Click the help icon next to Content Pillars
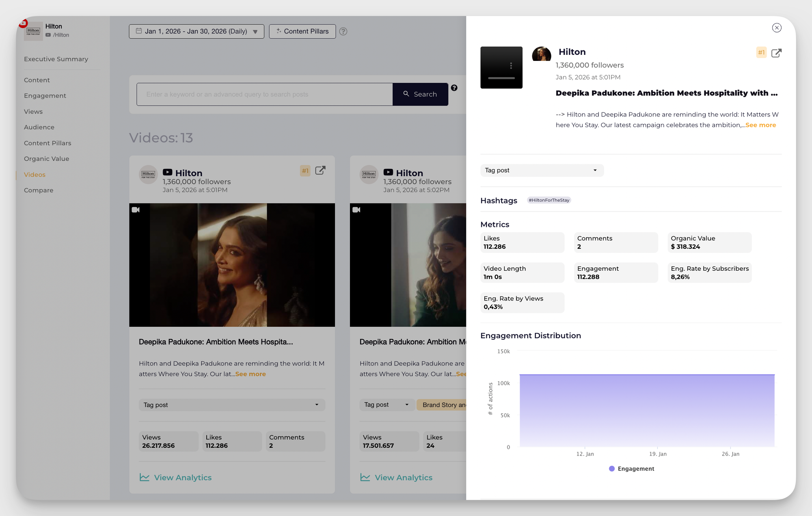This screenshot has width=812, height=516. [x=343, y=31]
